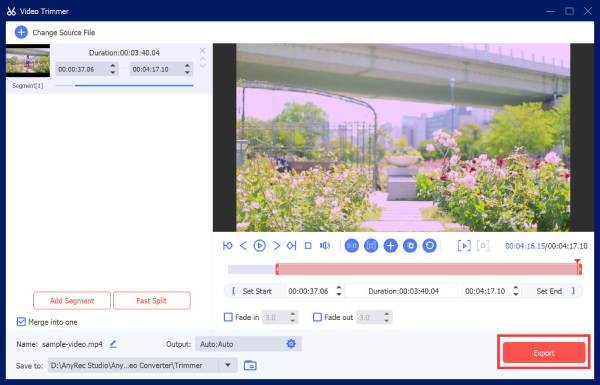
Task: Click the Change Source File plus icon
Action: [x=21, y=32]
